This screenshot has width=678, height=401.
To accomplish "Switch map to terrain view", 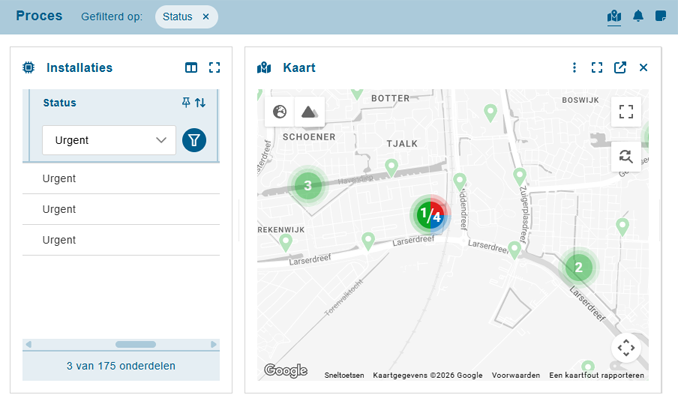I will 309,111.
